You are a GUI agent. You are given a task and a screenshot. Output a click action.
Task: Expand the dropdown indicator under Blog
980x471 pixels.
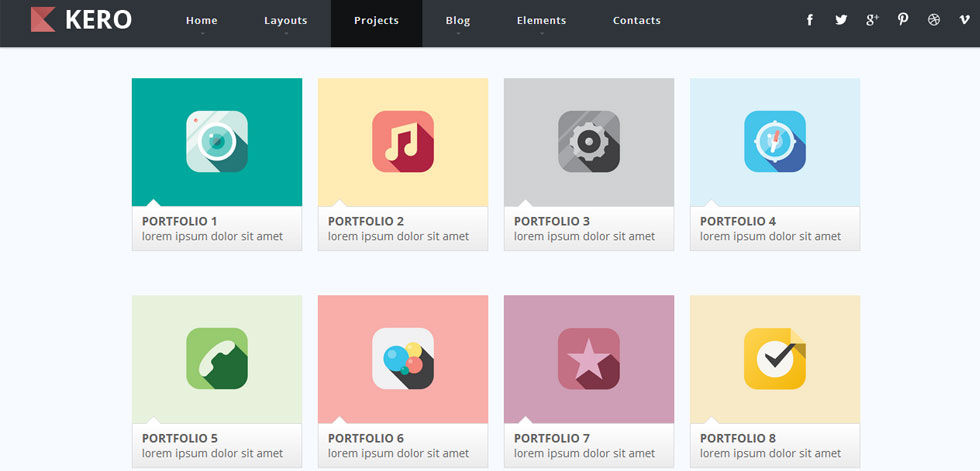pos(458,33)
